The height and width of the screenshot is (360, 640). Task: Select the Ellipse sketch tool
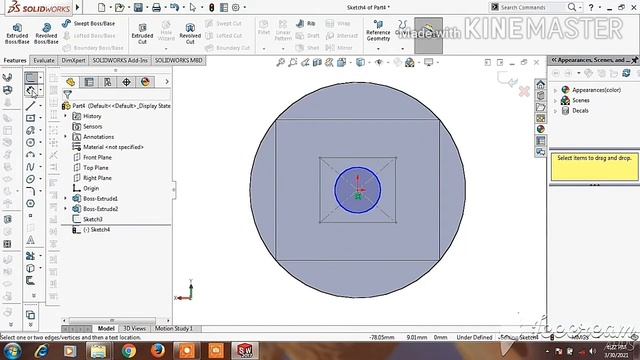pyautogui.click(x=31, y=179)
